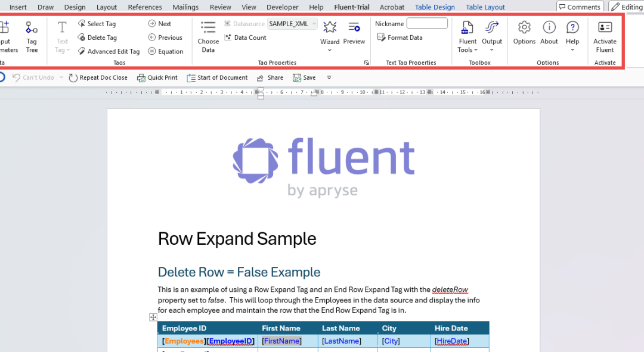Click the Editing mode button
644x352 pixels.
click(x=627, y=7)
